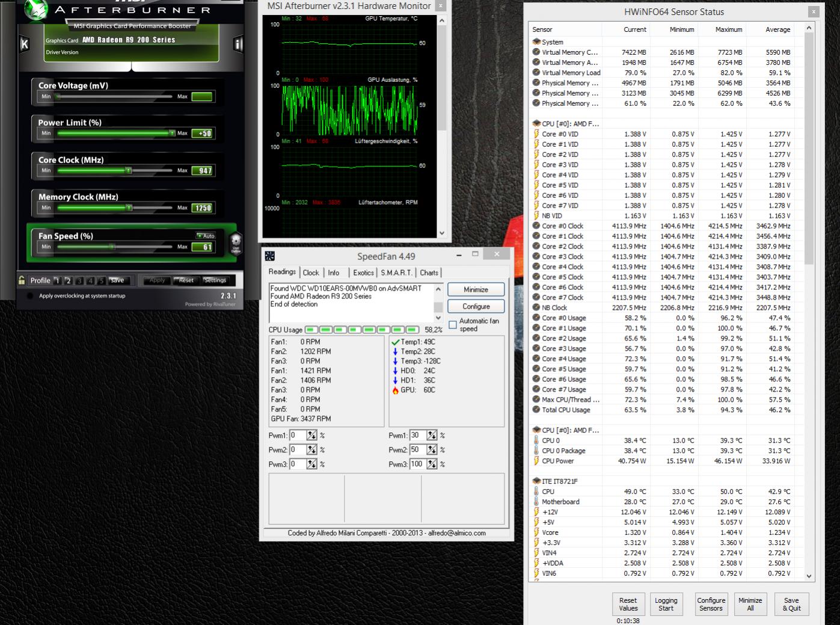
Task: Click the clock icon of Core #3 Clock
Action: coord(536,257)
